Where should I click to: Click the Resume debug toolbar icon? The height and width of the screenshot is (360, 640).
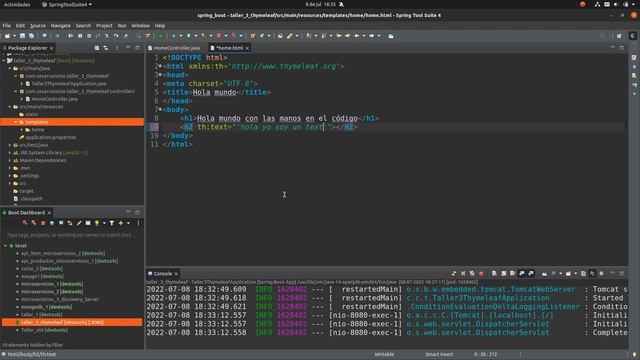71,36
